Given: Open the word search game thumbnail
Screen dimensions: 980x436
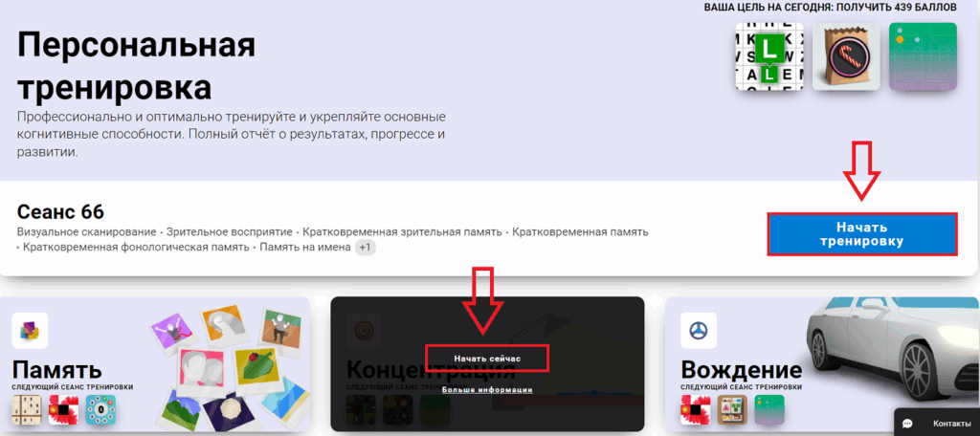Looking at the screenshot, I should pos(768,56).
